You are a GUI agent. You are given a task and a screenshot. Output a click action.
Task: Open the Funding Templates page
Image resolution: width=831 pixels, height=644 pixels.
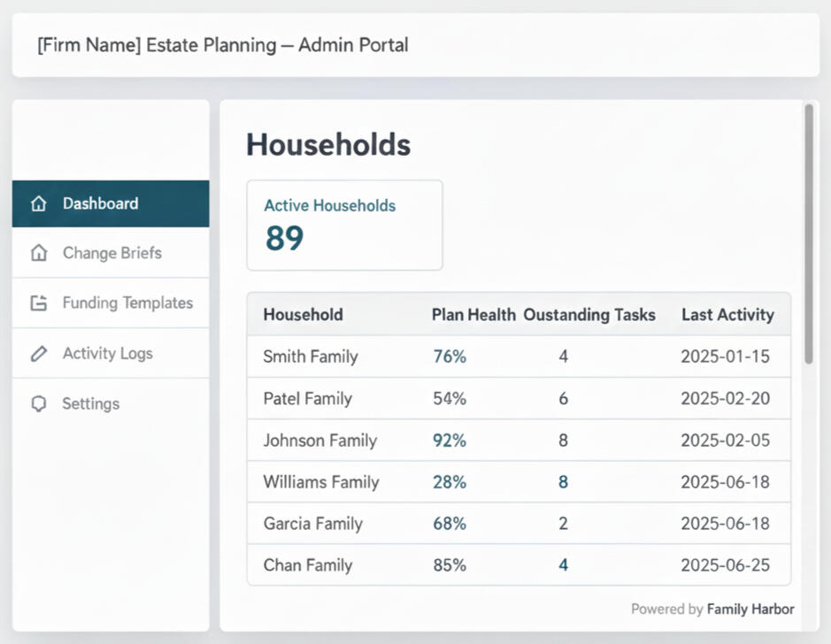[127, 303]
